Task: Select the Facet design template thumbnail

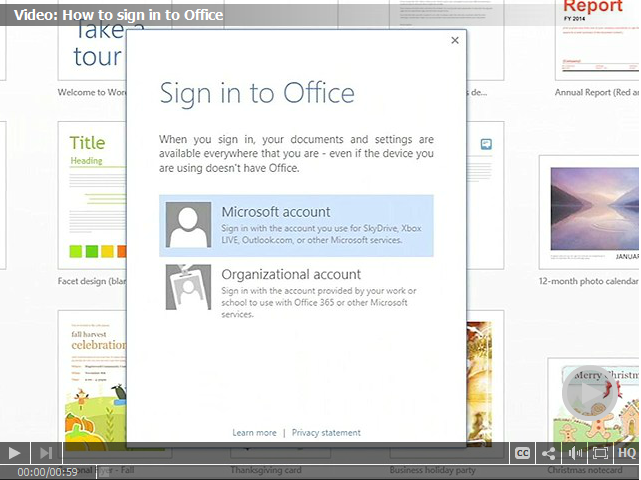Action: pyautogui.click(x=92, y=195)
